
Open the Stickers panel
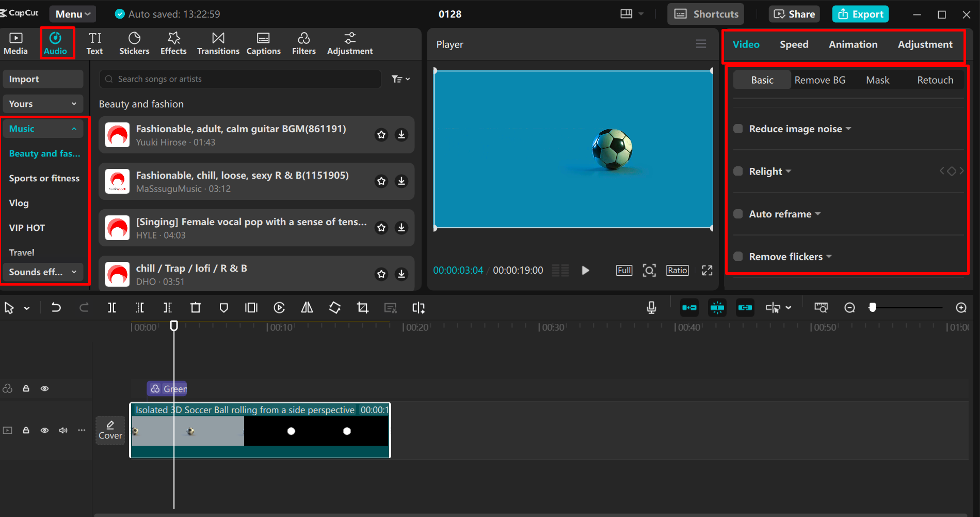134,42
